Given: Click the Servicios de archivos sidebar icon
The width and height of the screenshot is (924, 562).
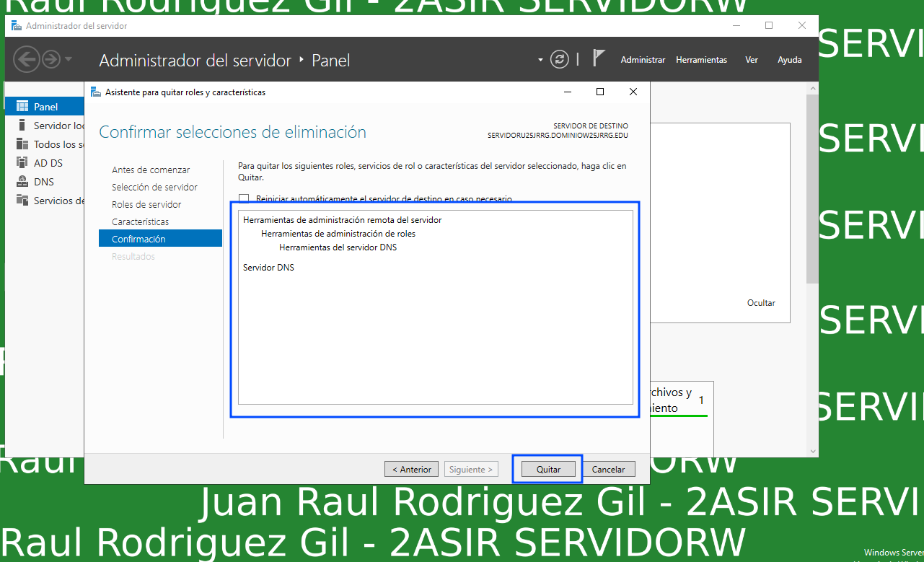Looking at the screenshot, I should 22,201.
